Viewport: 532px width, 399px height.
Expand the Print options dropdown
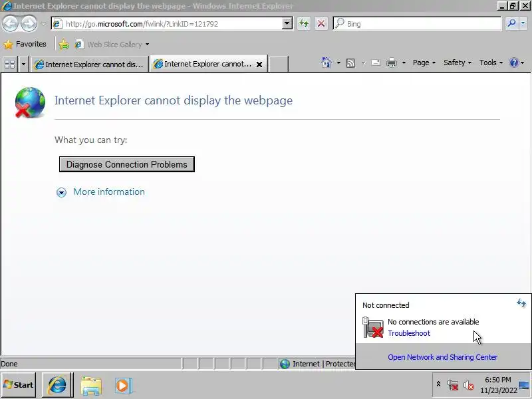(404, 63)
